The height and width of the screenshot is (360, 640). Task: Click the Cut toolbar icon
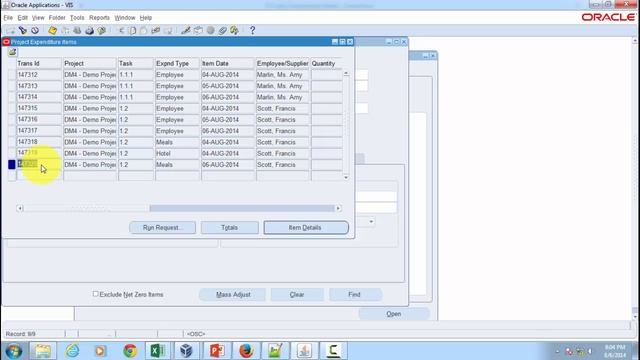coord(121,30)
